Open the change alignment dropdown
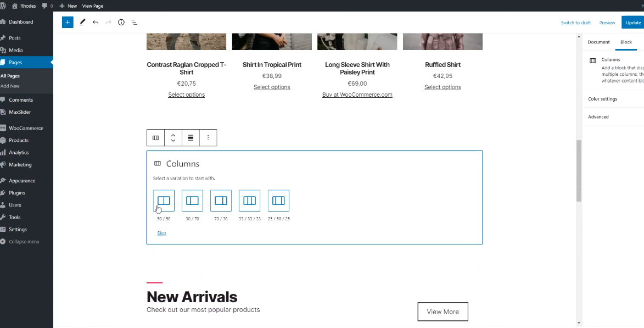644x328 pixels. (191, 138)
